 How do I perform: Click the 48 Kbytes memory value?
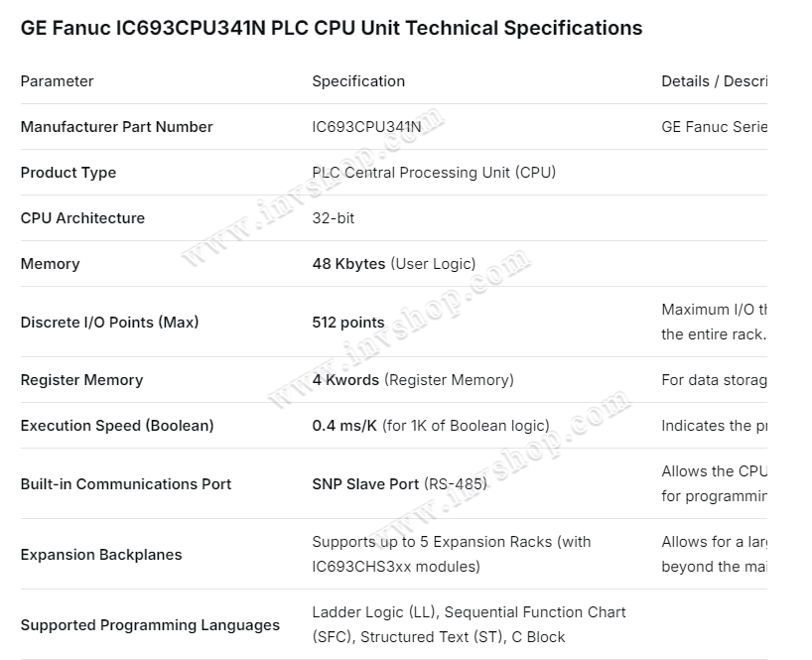[x=348, y=264]
